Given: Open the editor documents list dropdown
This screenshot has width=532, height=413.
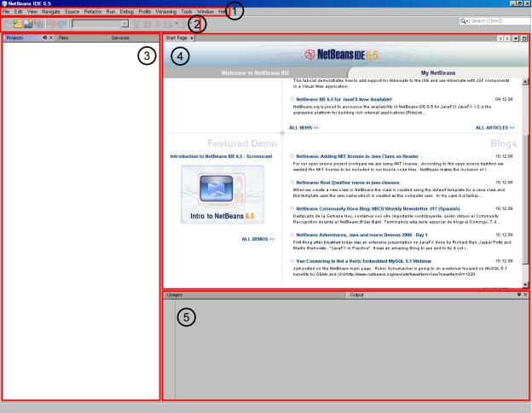Looking at the screenshot, I should [516, 38].
